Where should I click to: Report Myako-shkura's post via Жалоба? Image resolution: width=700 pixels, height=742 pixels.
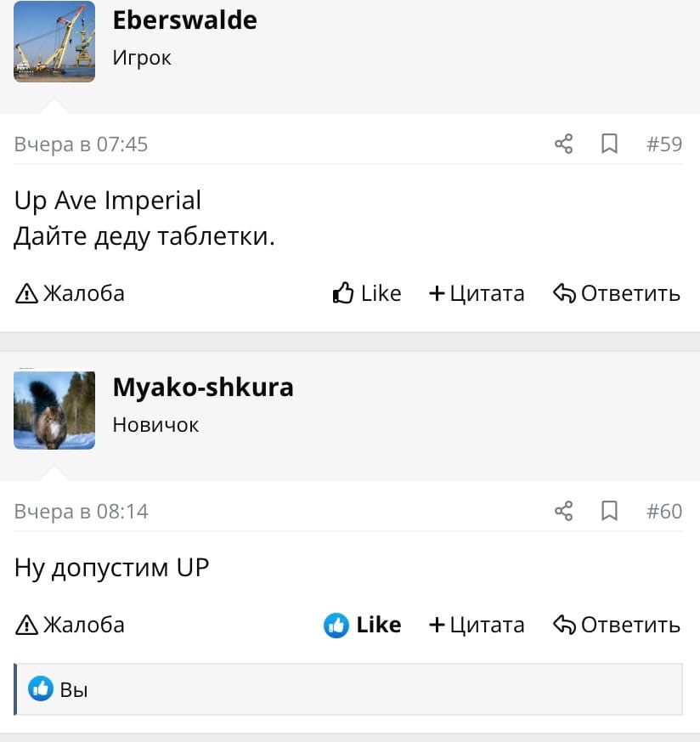pos(71,625)
